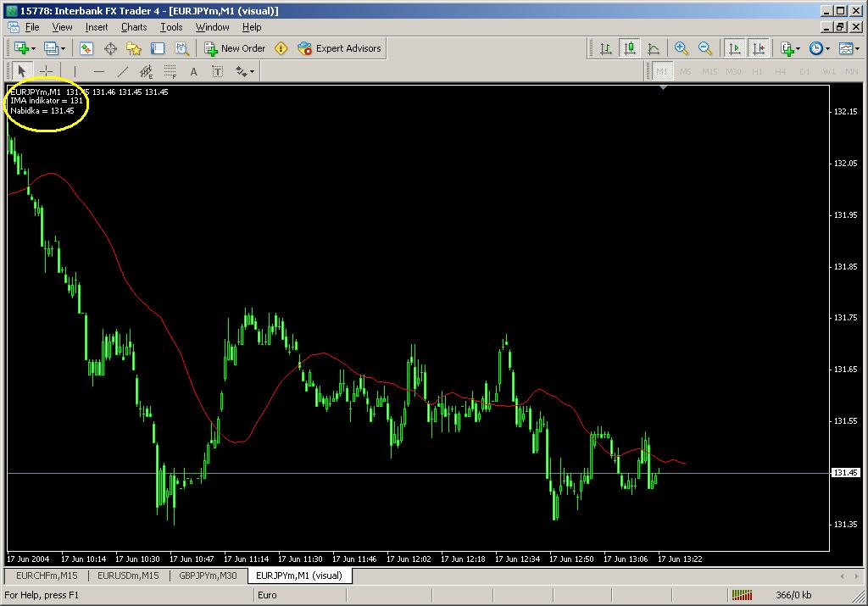This screenshot has width=868, height=606.
Task: Open the Market Watch window icon
Action: coord(86,48)
